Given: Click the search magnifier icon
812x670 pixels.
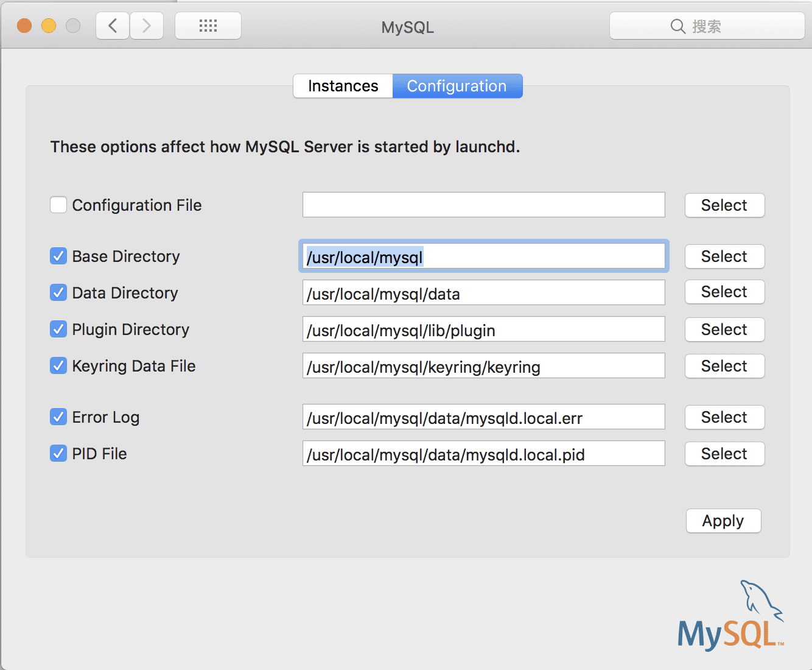Looking at the screenshot, I should pos(677,26).
